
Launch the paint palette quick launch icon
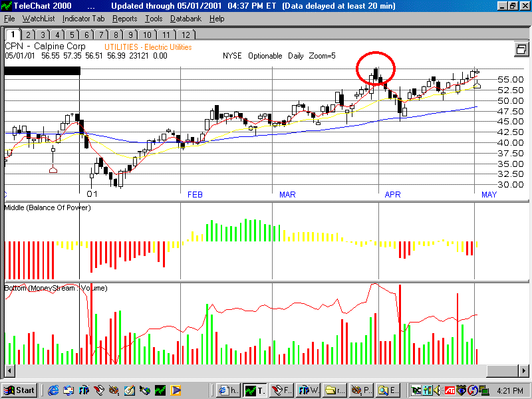coord(114,390)
